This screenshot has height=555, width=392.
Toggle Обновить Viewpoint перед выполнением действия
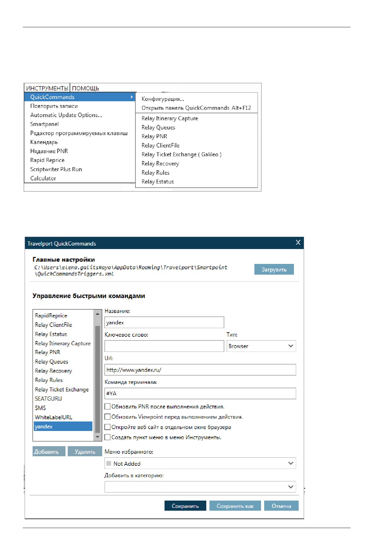point(108,417)
